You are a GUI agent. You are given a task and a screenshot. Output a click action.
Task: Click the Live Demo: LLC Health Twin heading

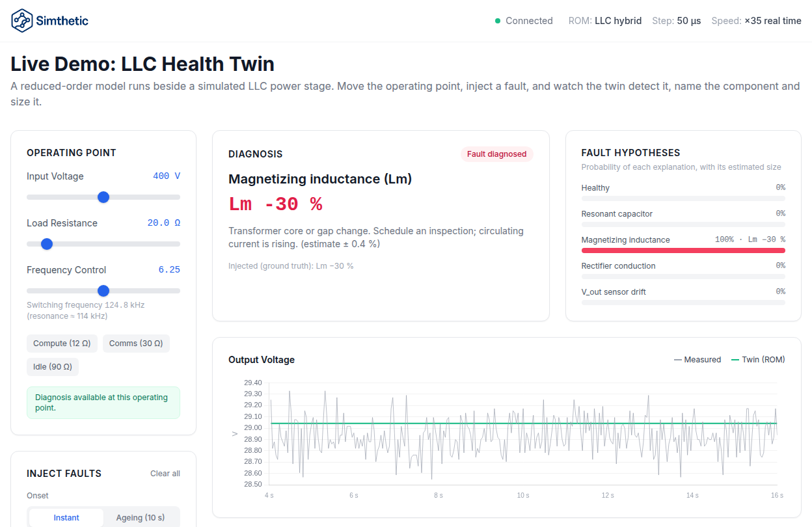pyautogui.click(x=142, y=64)
